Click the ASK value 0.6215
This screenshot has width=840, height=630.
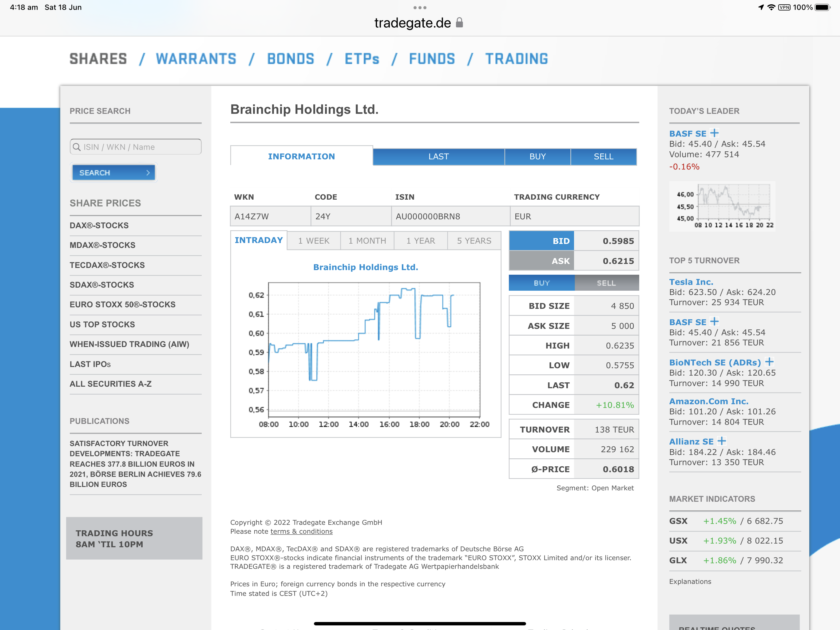(x=619, y=261)
